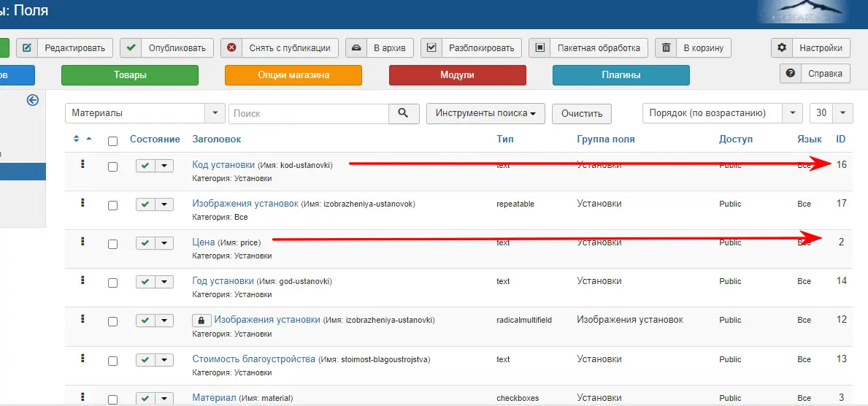The height and width of the screenshot is (406, 868).
Task: Sort by Состояние column
Action: [x=155, y=139]
